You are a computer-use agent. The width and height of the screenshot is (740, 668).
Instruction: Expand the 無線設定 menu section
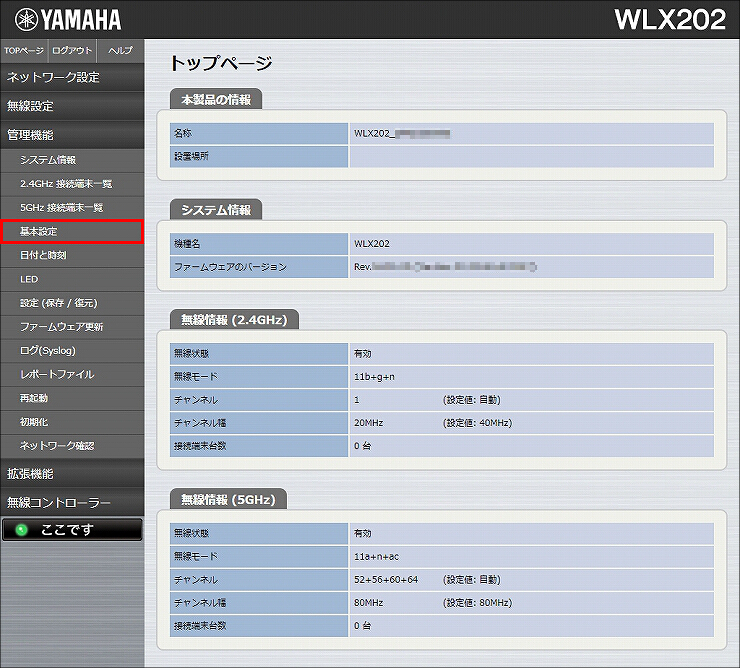tap(72, 106)
